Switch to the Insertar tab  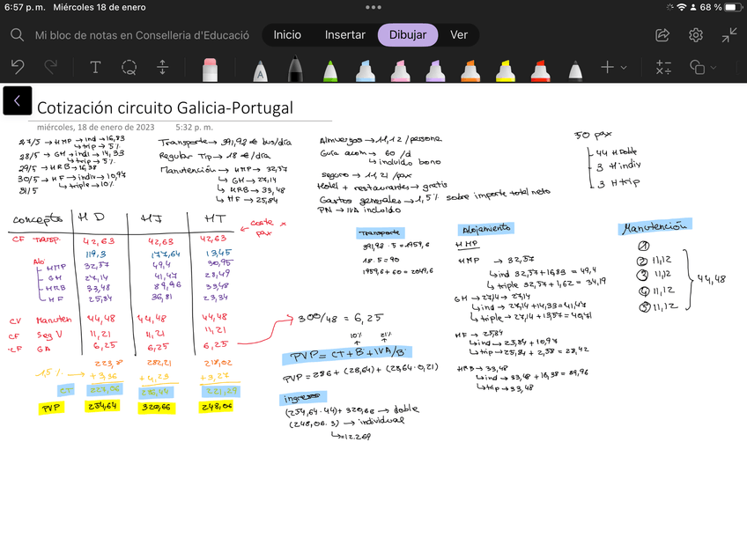coord(345,34)
